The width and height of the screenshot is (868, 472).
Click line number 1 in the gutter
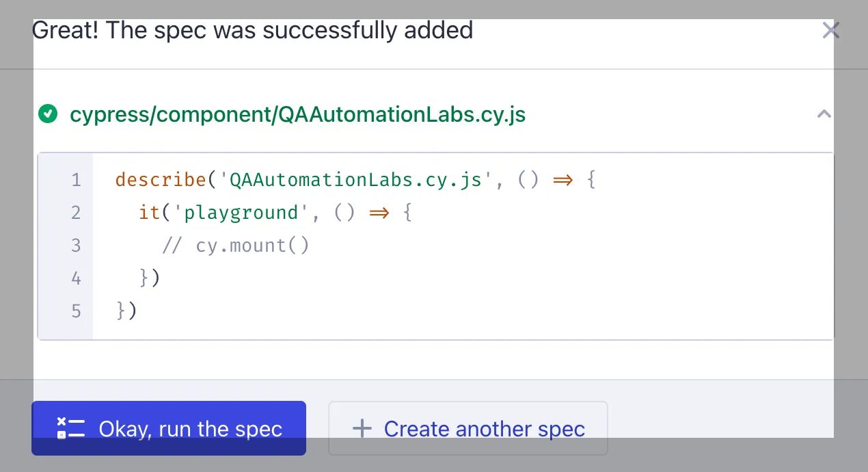pyautogui.click(x=76, y=180)
